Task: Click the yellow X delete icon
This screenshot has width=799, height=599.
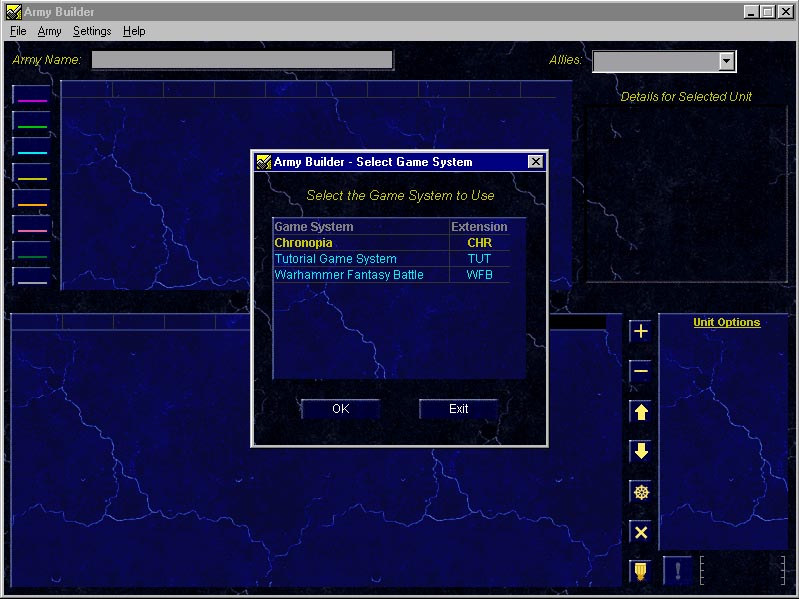Action: pos(641,532)
